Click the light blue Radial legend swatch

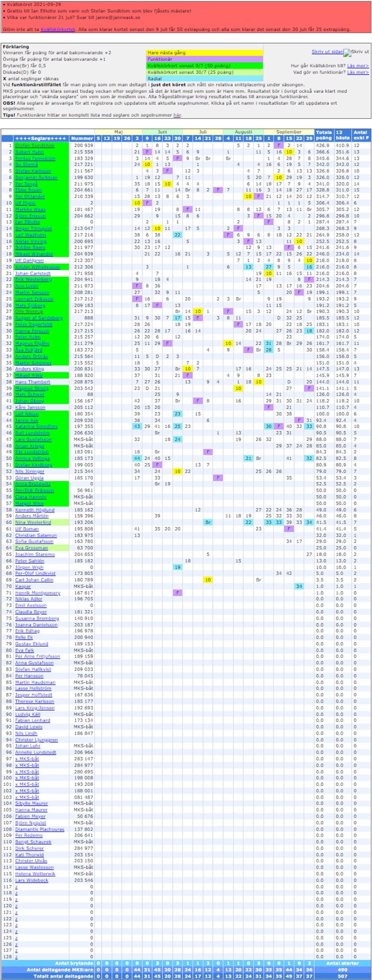[x=205, y=79]
